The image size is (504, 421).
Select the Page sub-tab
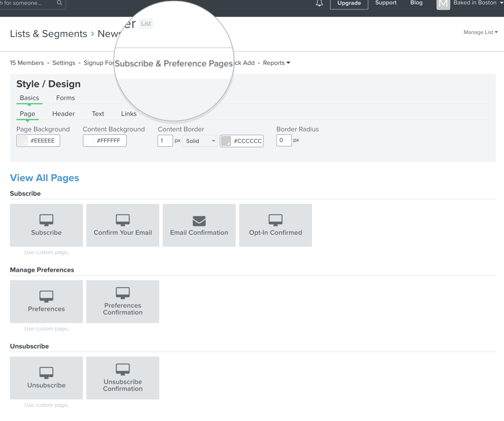point(27,114)
